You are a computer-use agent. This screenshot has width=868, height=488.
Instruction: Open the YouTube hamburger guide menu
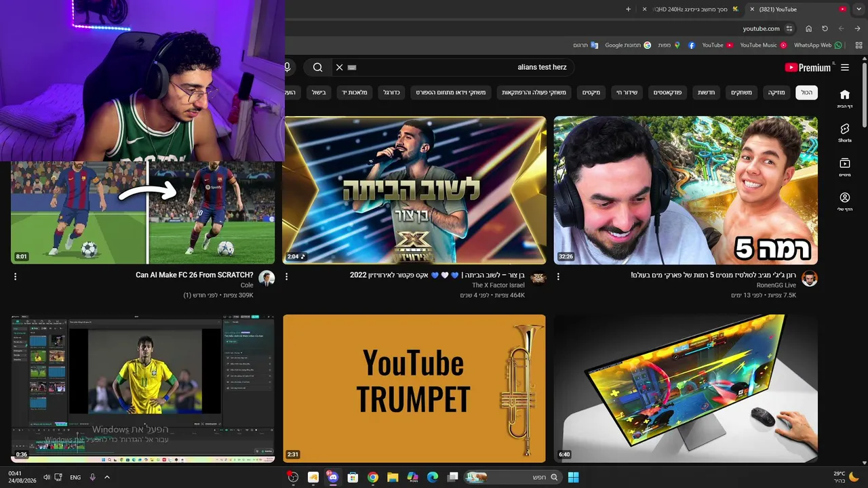[845, 68]
